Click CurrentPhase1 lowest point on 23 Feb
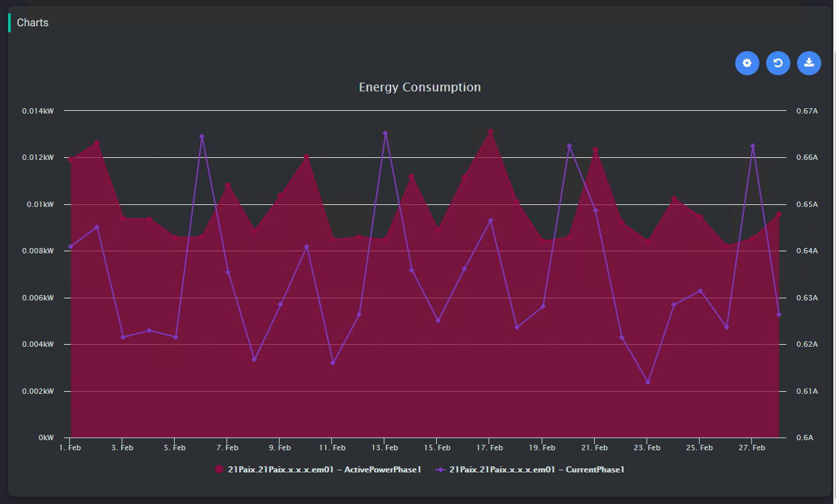836x504 pixels. (x=648, y=382)
